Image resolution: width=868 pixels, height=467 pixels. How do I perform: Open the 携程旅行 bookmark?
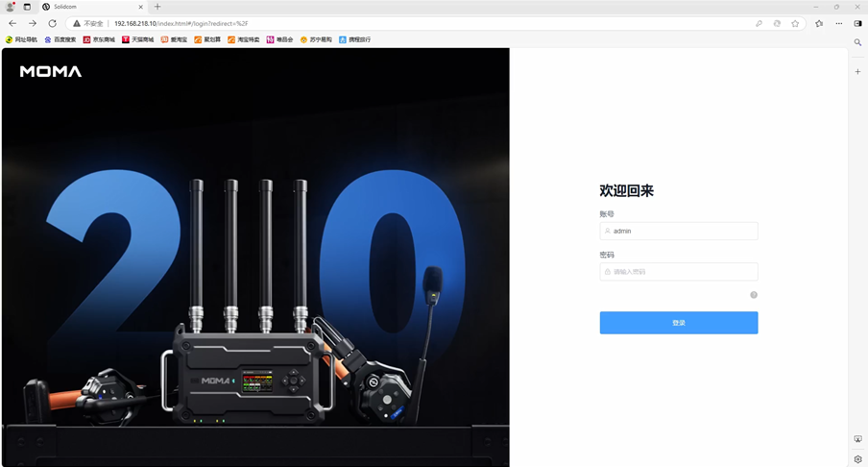click(x=355, y=40)
